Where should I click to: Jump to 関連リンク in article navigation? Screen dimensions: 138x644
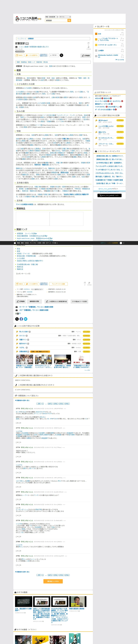click(x=32, y=62)
